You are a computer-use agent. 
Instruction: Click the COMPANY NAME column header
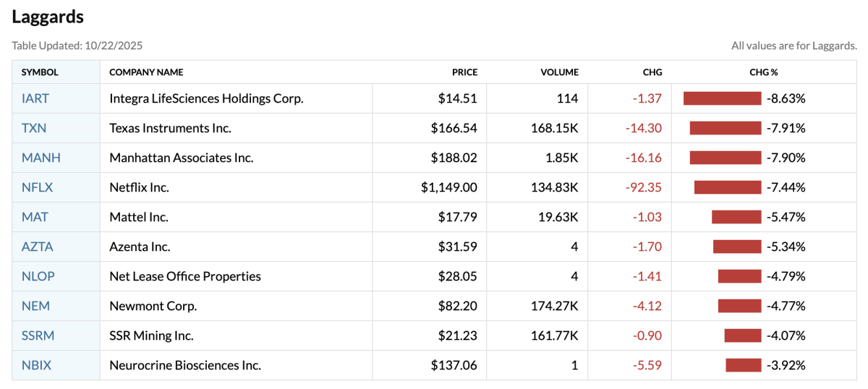(146, 72)
